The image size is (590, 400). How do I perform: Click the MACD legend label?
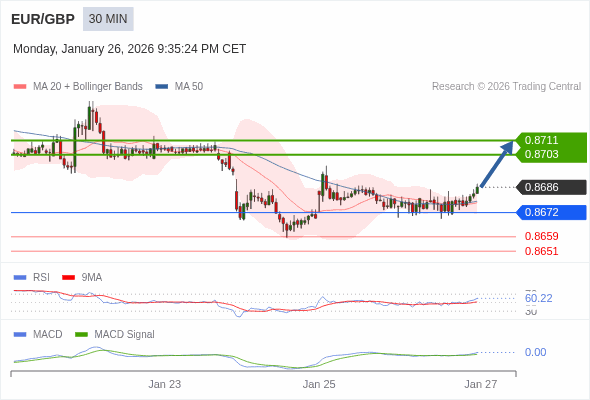tap(48, 335)
